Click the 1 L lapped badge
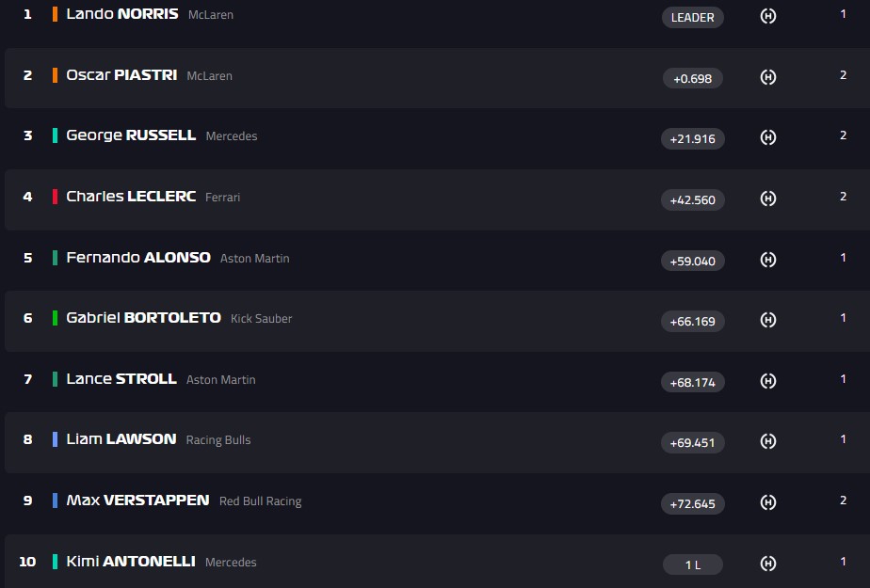870x588 pixels. point(692,564)
